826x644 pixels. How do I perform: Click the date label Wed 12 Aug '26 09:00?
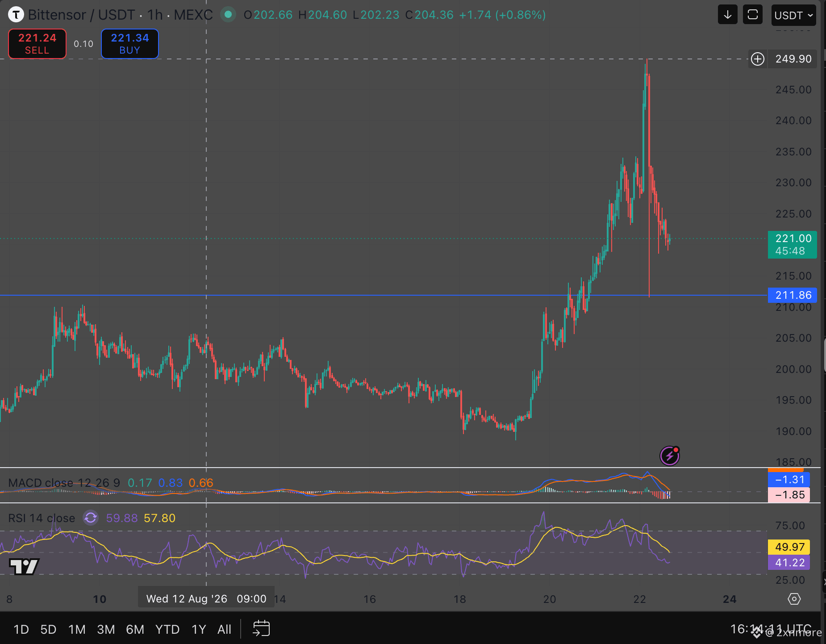206,599
